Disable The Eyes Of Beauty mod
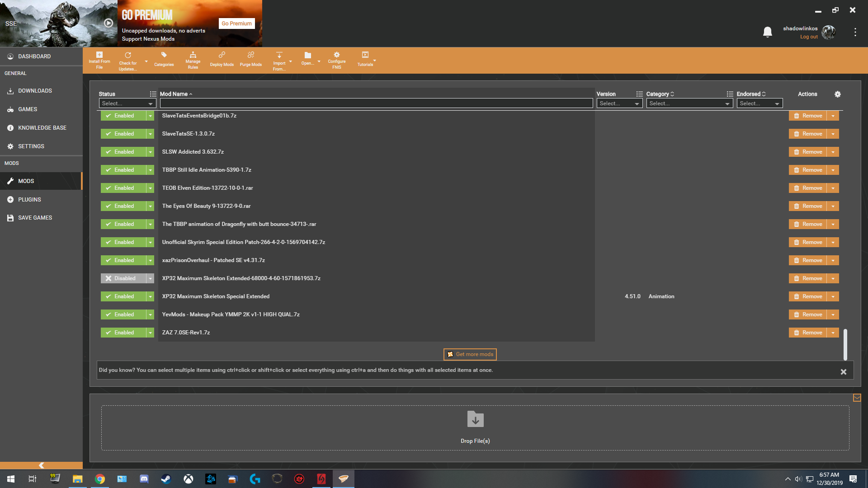This screenshot has height=488, width=868. click(123, 206)
